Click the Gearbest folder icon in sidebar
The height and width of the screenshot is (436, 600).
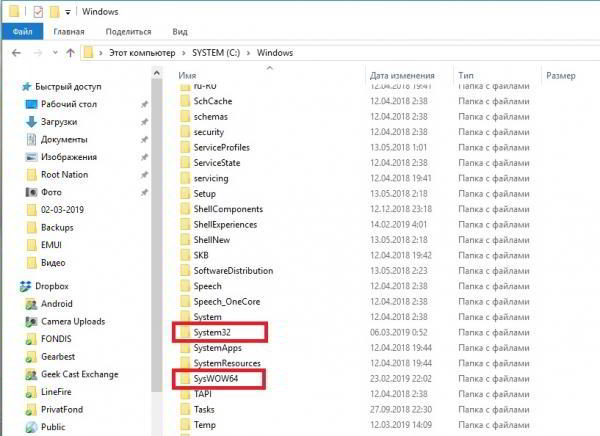pos(31,357)
